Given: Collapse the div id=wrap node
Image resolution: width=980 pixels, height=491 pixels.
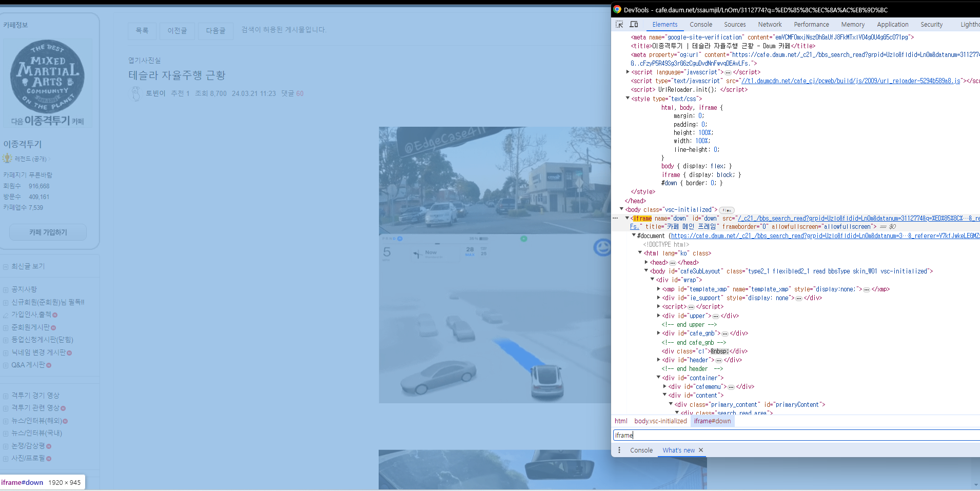Looking at the screenshot, I should 652,279.
